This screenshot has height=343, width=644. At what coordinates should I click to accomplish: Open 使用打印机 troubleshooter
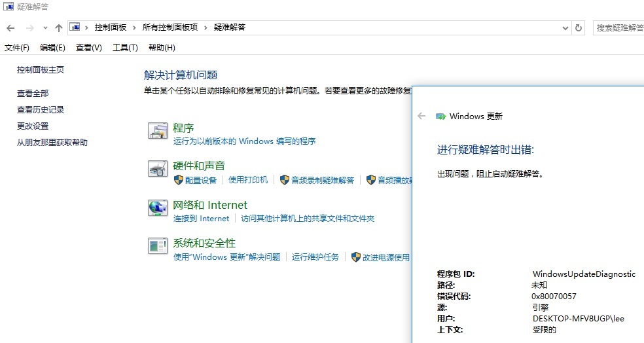point(248,180)
